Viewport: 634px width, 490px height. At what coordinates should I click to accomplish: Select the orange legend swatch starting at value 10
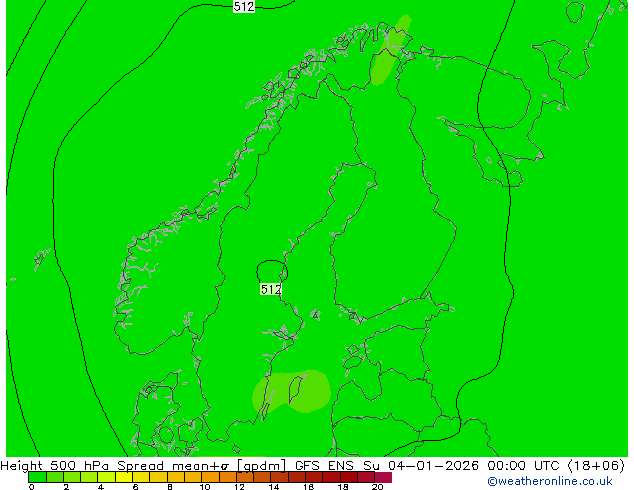tap(210, 477)
